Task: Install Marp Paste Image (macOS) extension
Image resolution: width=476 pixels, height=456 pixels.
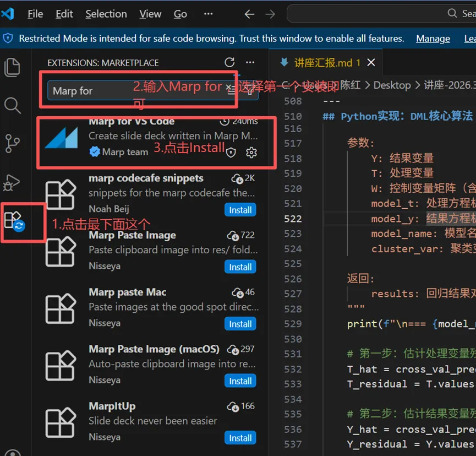Action: [x=240, y=381]
